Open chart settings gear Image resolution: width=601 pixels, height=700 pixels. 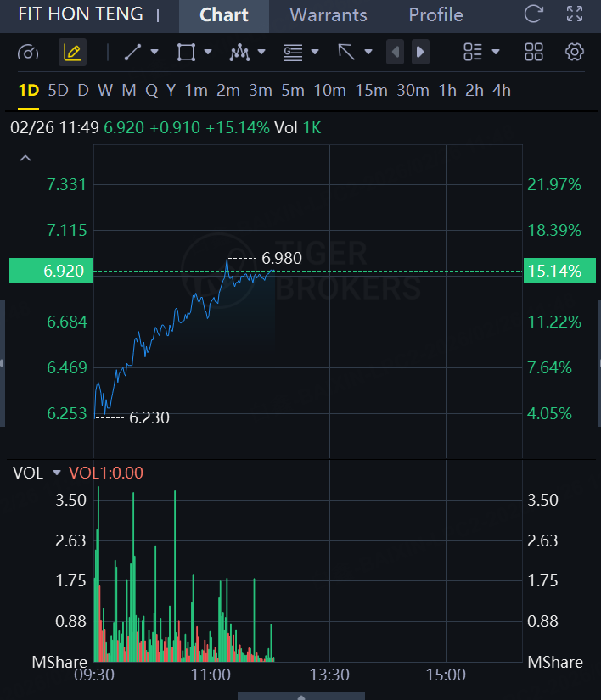pyautogui.click(x=574, y=53)
